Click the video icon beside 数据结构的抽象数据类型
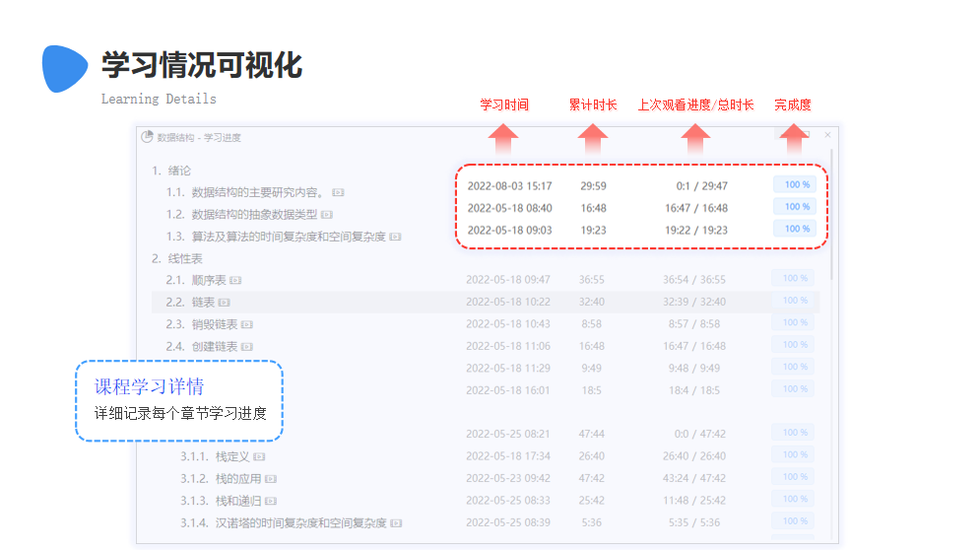Viewport: 980px width, 550px height. 327,215
